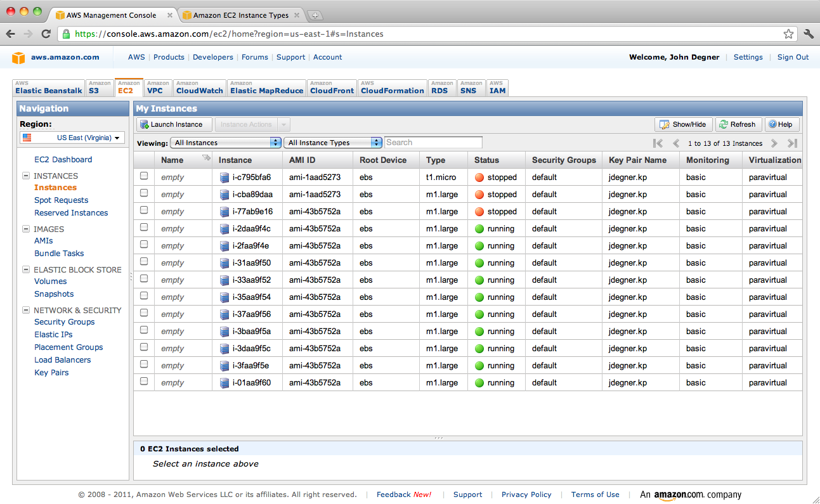Image resolution: width=820 pixels, height=504 pixels.
Task: Check the box for instance i-31aa9f50
Action: (144, 261)
